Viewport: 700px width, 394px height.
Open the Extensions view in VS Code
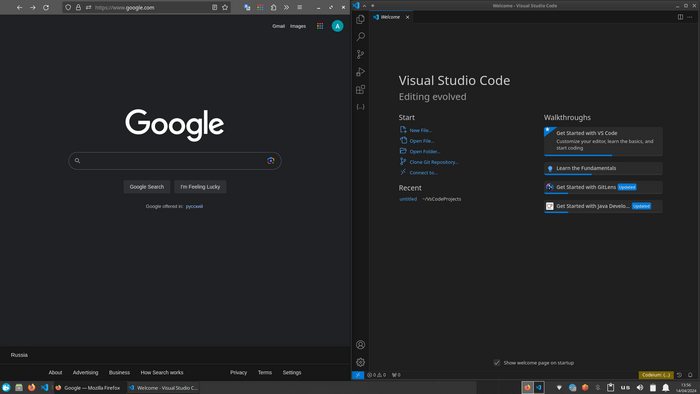[360, 90]
